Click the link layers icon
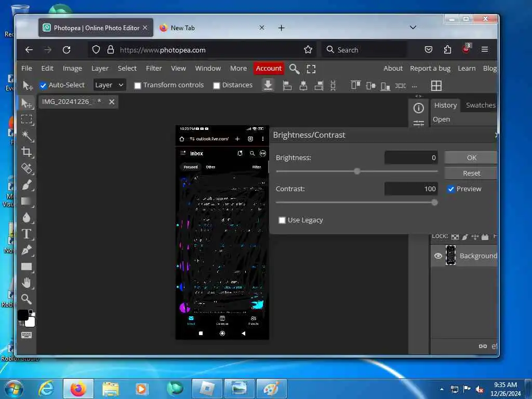532x399 pixels. pos(483,346)
